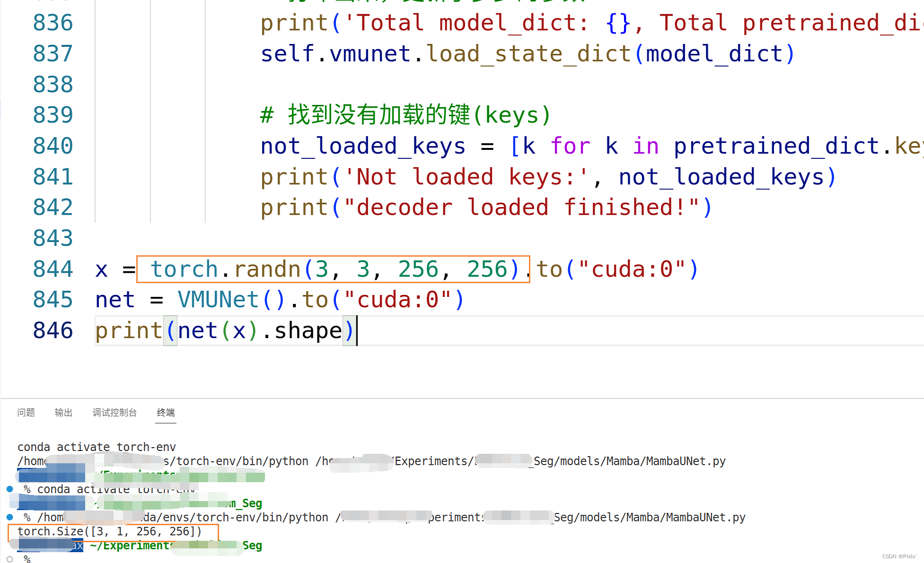The image size is (924, 563).
Task: Open the 调试控制台 debug console tab
Action: pyautogui.click(x=114, y=413)
